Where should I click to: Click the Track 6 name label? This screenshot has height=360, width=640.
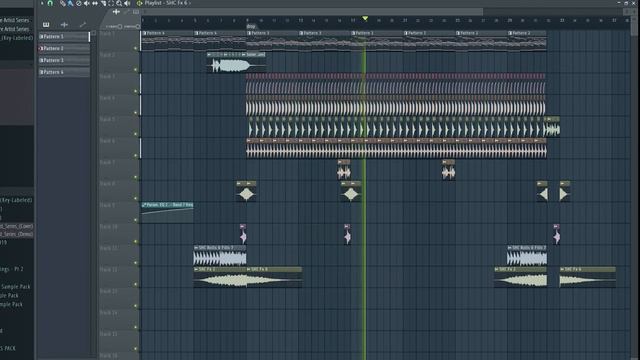[108, 141]
